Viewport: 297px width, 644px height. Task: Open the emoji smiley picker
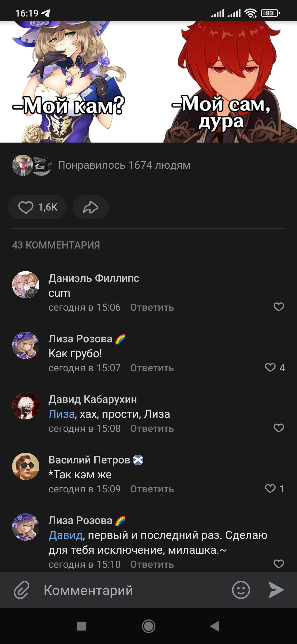(241, 590)
